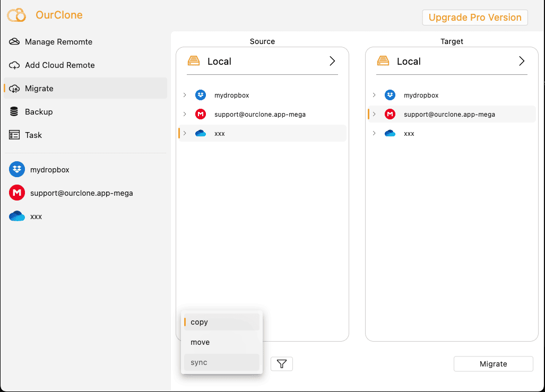Image resolution: width=545 pixels, height=392 pixels.
Task: Click the OneDrive xxx icon in the sidebar
Action: [x=16, y=216]
